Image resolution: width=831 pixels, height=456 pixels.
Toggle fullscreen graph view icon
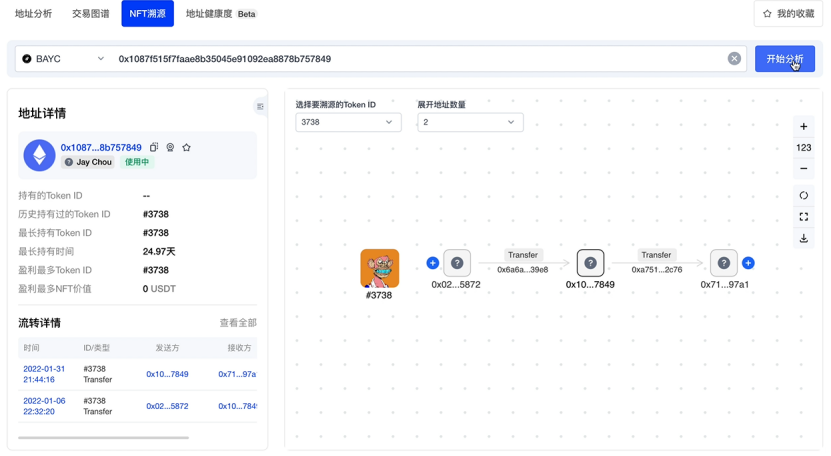tap(803, 217)
